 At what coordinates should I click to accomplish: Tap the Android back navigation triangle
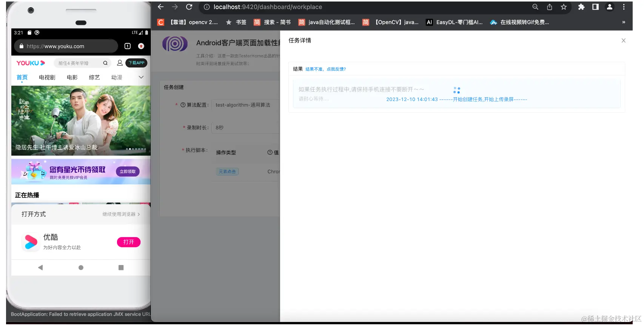tap(40, 267)
